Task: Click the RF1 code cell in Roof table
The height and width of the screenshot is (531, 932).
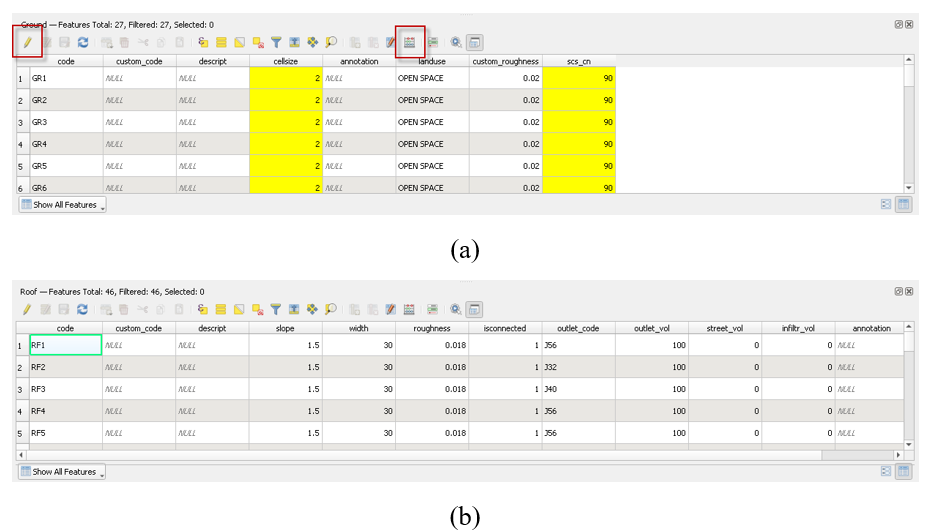Action: tap(65, 345)
